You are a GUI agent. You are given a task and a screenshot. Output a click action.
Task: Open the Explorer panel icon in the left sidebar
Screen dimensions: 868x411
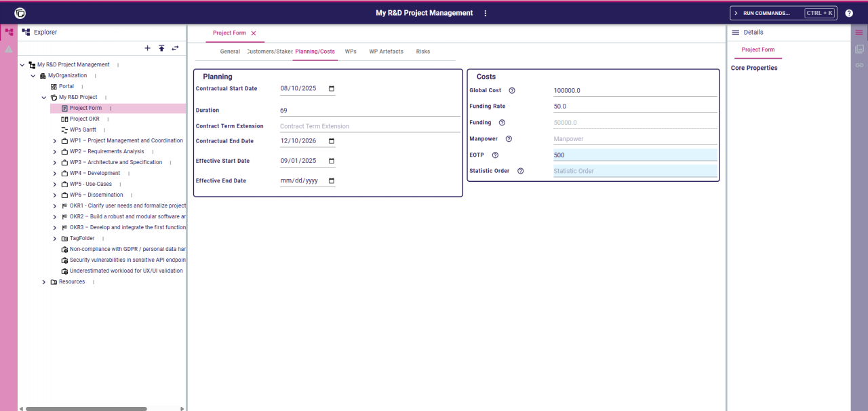pos(9,32)
